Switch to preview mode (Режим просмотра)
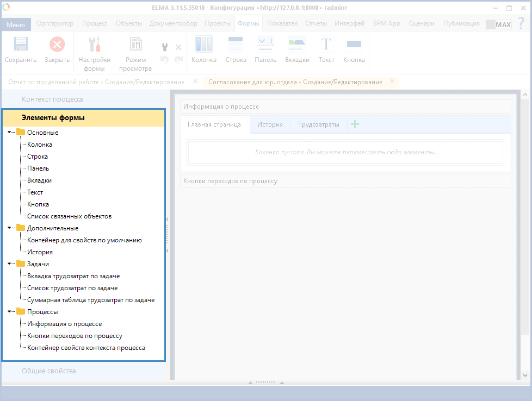The width and height of the screenshot is (532, 401). (x=135, y=45)
